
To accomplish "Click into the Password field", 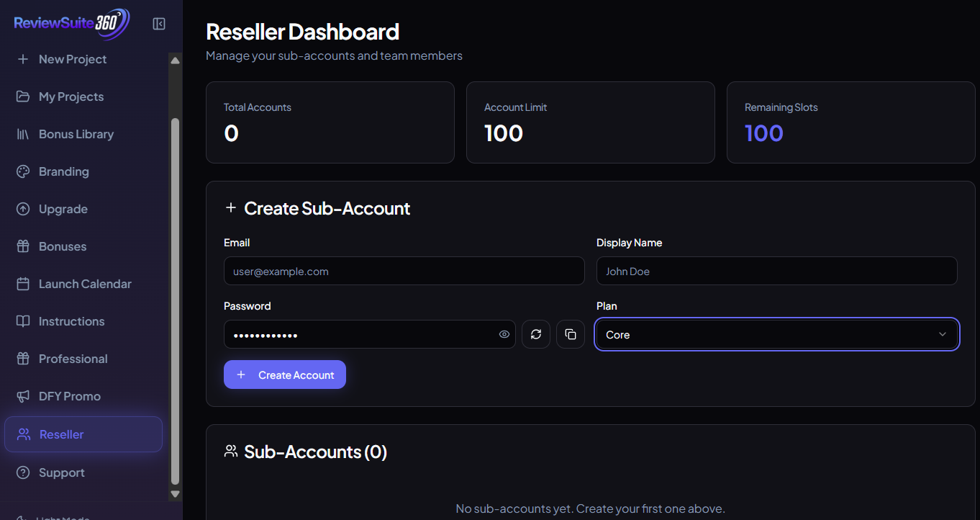I will [360, 335].
